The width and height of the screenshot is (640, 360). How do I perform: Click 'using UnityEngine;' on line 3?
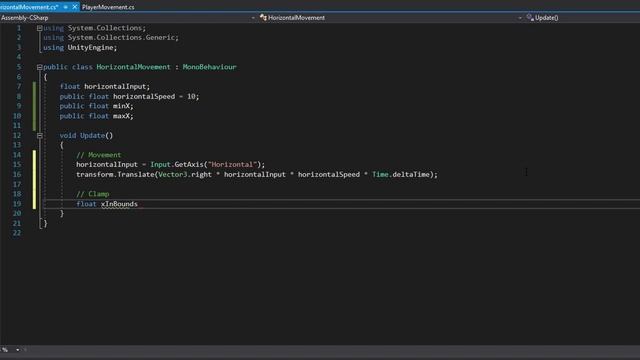click(80, 48)
